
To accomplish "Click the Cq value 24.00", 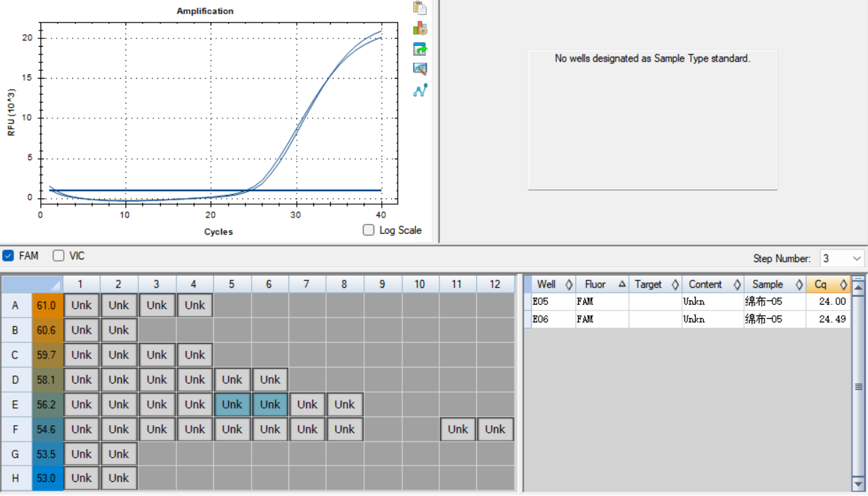I will [x=833, y=301].
